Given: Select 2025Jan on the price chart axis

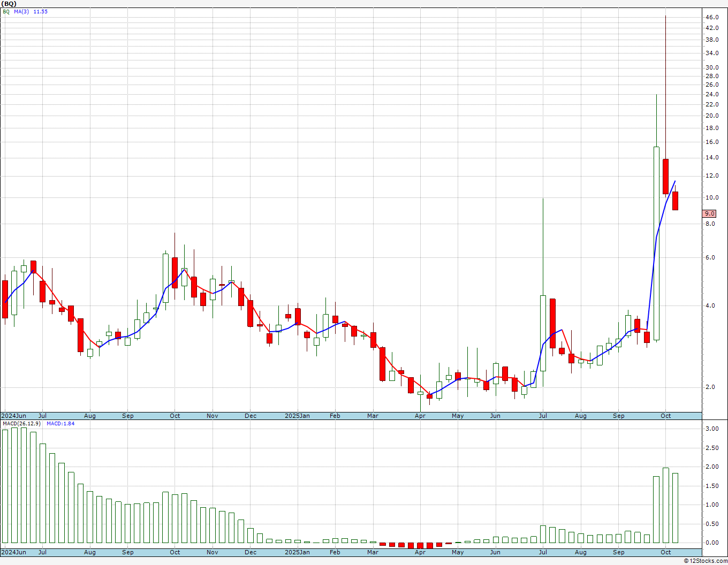Looking at the screenshot, I should pyautogui.click(x=297, y=416).
